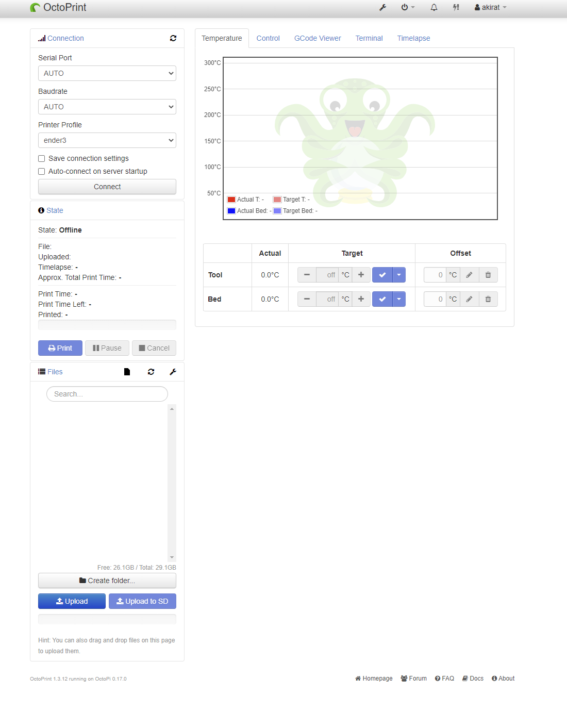Decrease Bed target temperature

tap(307, 299)
